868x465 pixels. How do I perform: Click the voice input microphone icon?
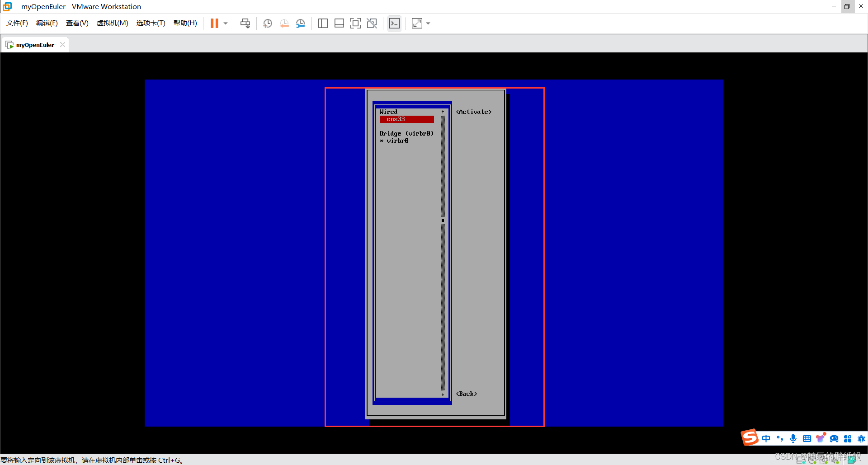point(793,438)
